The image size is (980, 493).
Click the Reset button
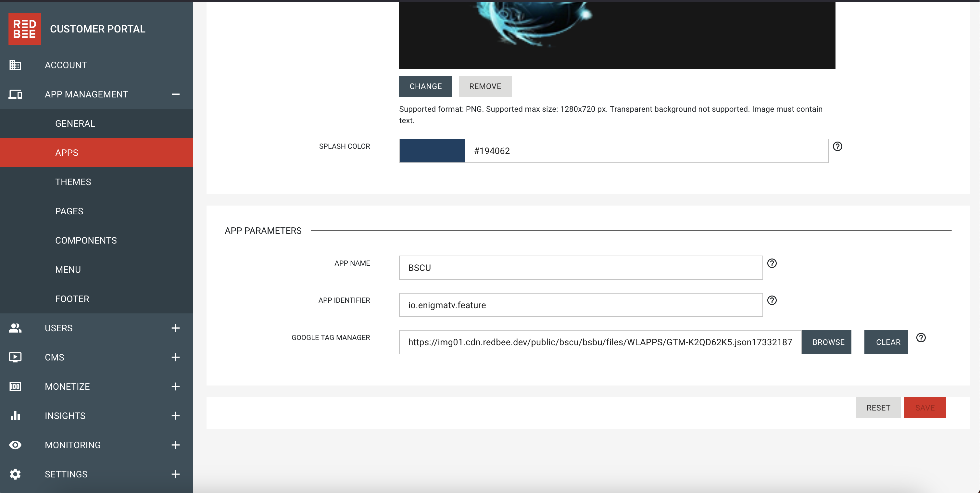(878, 408)
